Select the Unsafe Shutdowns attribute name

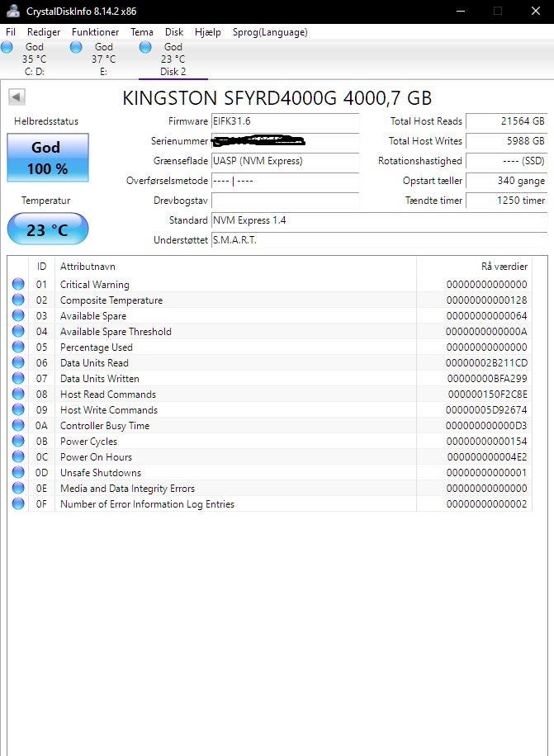click(x=101, y=472)
